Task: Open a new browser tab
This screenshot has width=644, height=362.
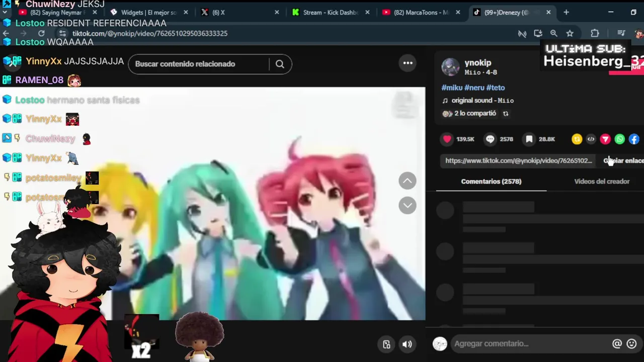Action: pos(566,12)
